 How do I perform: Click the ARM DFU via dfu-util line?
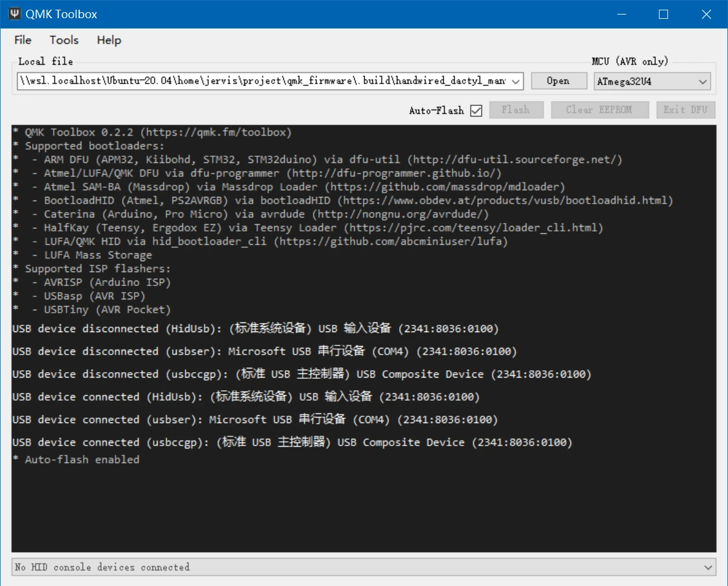[x=317, y=159]
